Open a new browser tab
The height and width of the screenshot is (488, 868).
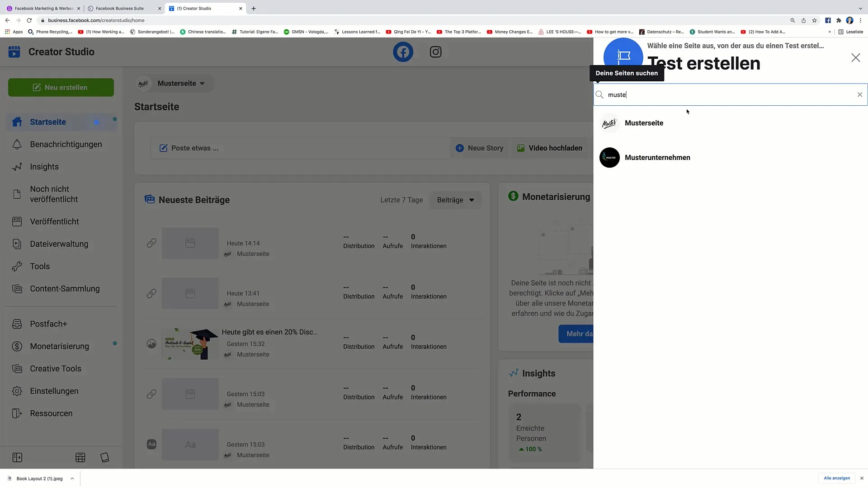click(x=254, y=8)
